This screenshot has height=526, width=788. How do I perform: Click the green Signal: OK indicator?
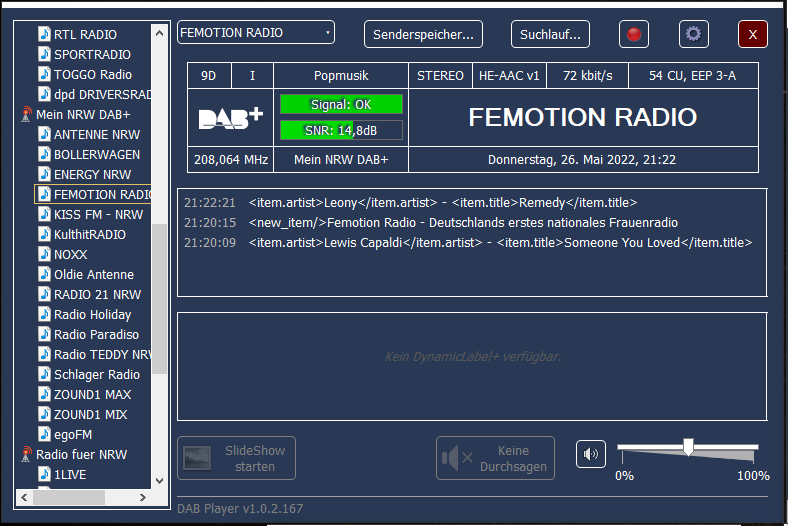[x=341, y=104]
